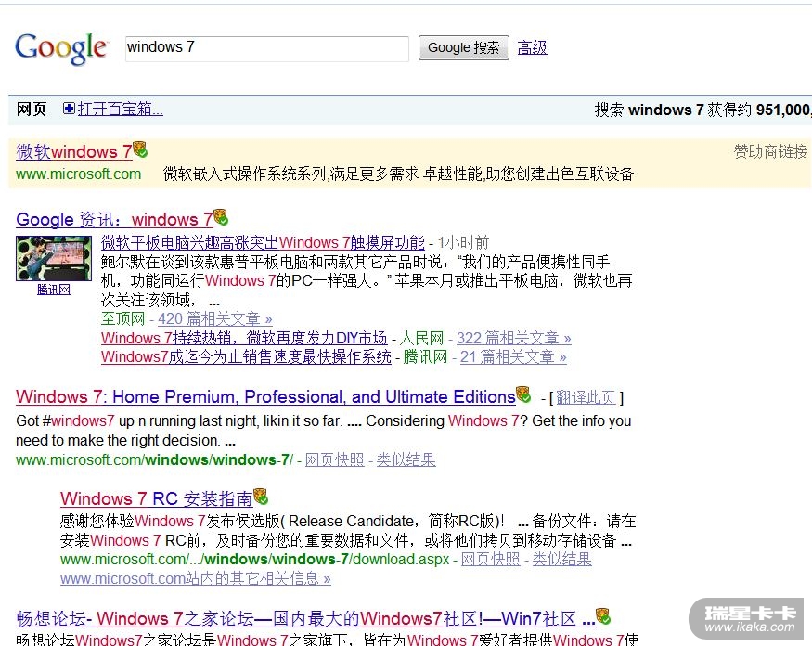
Task: Click the www.microsoft.com/windows/windows-7/ green URL
Action: [x=154, y=459]
